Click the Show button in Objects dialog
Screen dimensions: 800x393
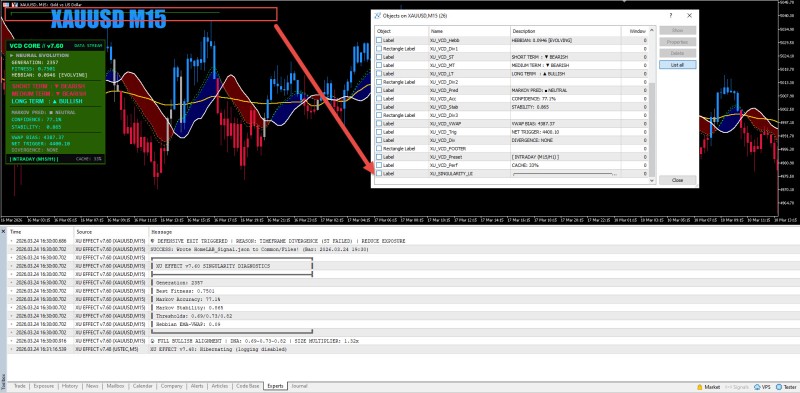pos(678,31)
